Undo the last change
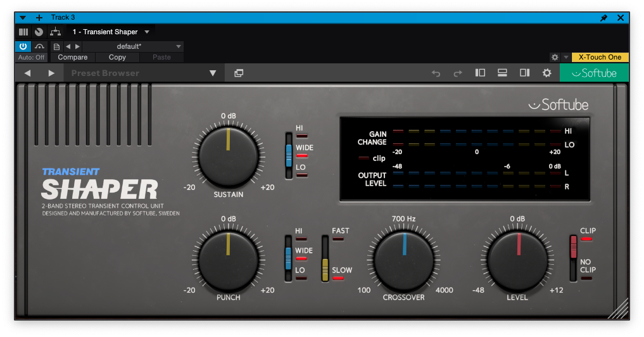 point(436,73)
